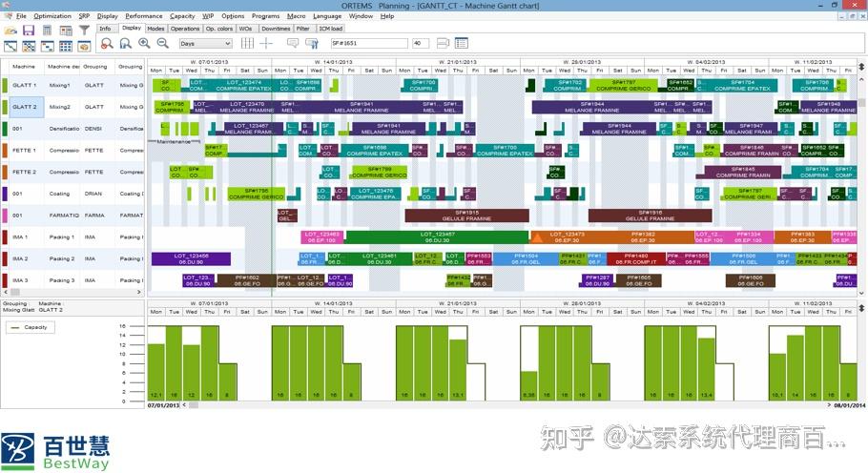Click the orange package window icon
The height and width of the screenshot is (473, 868).
click(84, 46)
